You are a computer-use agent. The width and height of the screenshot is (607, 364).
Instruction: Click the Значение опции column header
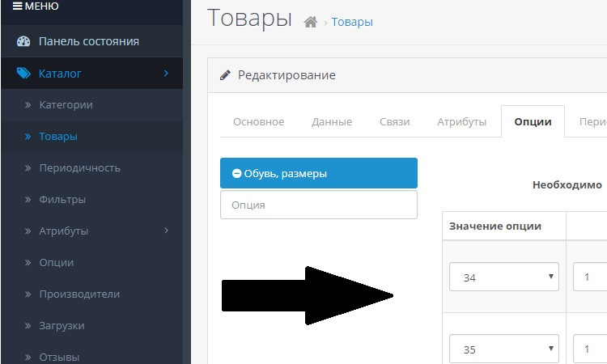(495, 226)
